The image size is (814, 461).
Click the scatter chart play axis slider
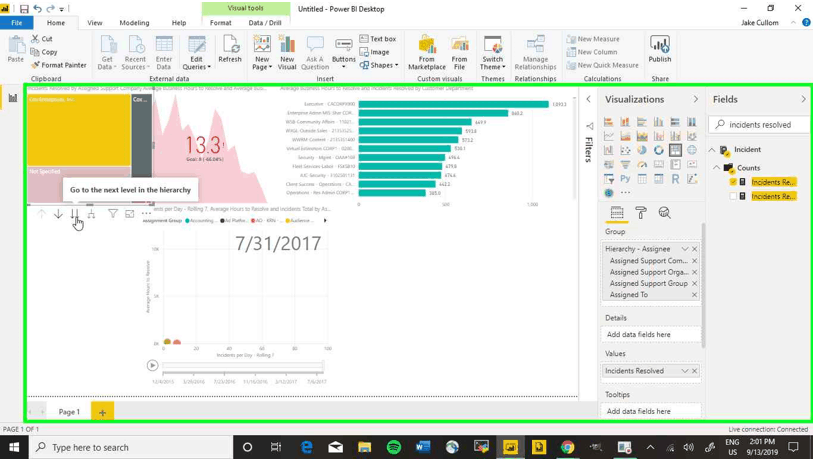tap(243, 366)
